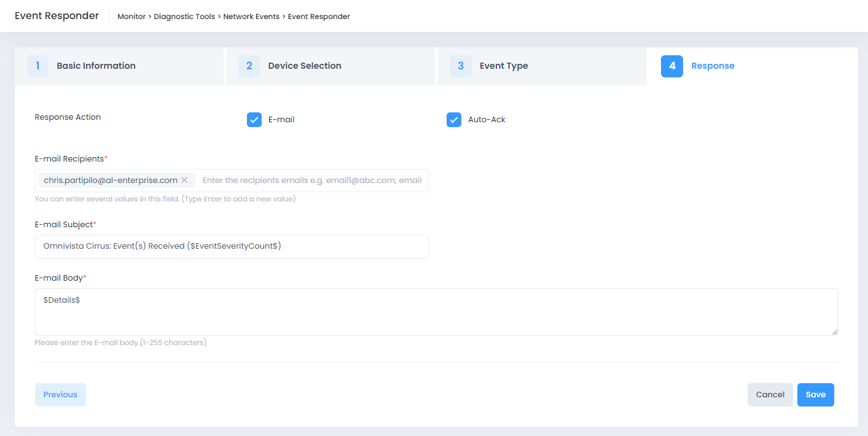Screen dimensions: 868x436
Task: Click the Event Responder page title
Action: coord(57,16)
